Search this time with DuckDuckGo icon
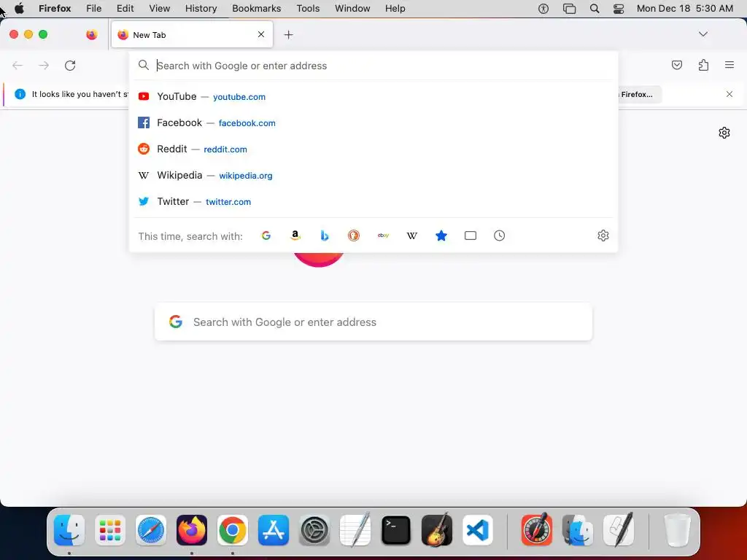The height and width of the screenshot is (560, 747). pyautogui.click(x=354, y=236)
